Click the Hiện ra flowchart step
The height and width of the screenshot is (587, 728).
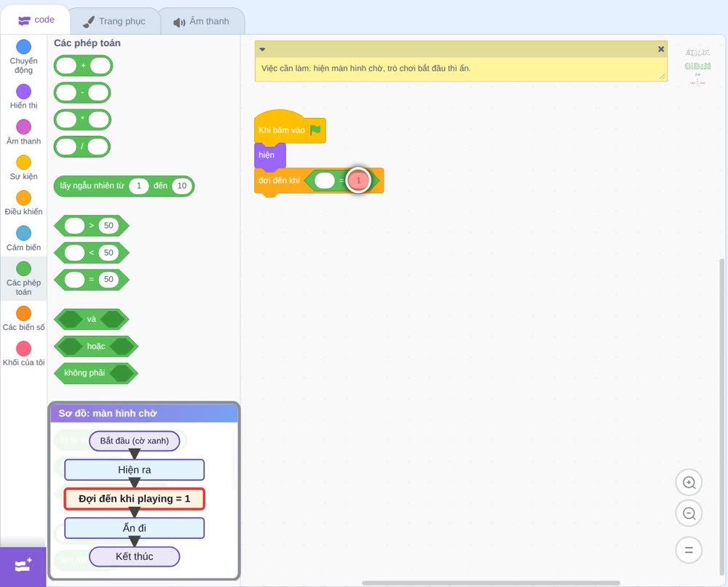click(x=134, y=470)
